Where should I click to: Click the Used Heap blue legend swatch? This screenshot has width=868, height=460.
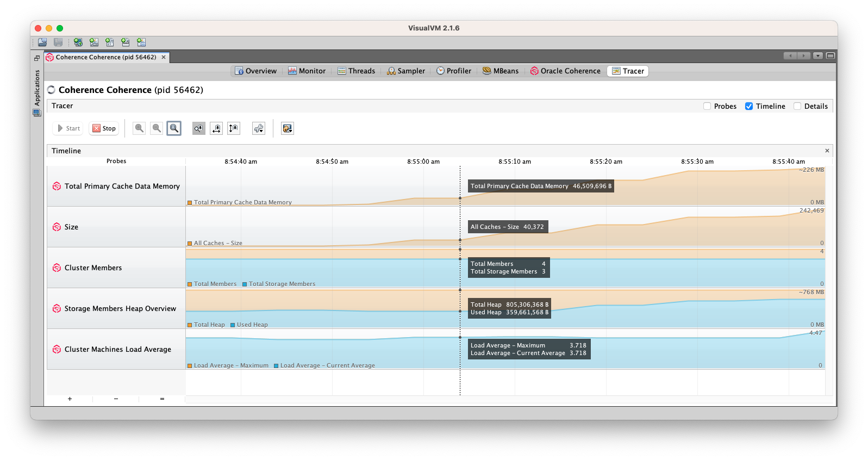233,325
